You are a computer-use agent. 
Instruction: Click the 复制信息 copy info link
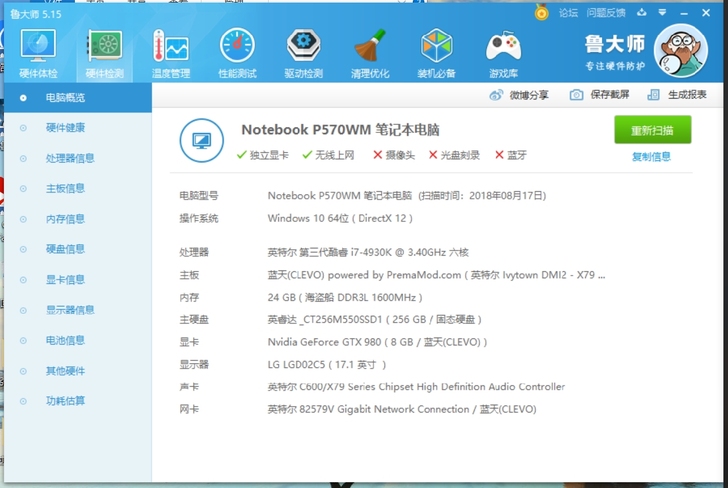pyautogui.click(x=651, y=157)
